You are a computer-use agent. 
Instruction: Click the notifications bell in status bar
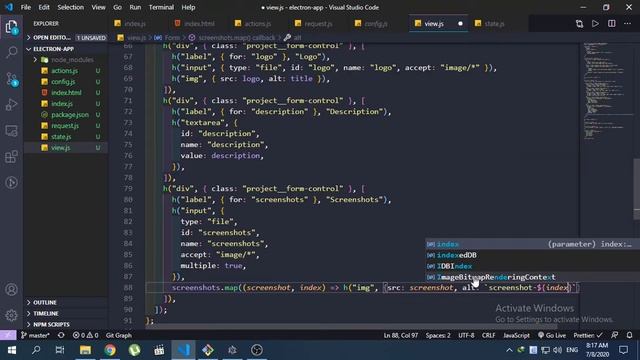[629, 335]
